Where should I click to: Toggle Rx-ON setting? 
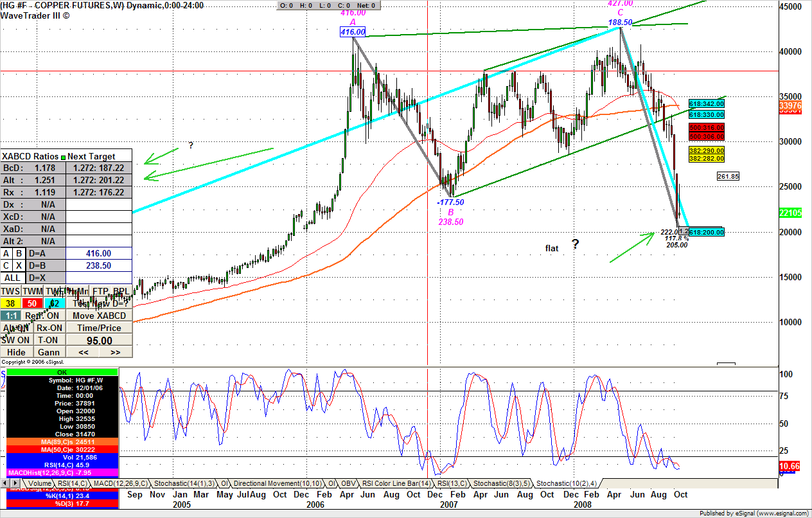point(49,328)
